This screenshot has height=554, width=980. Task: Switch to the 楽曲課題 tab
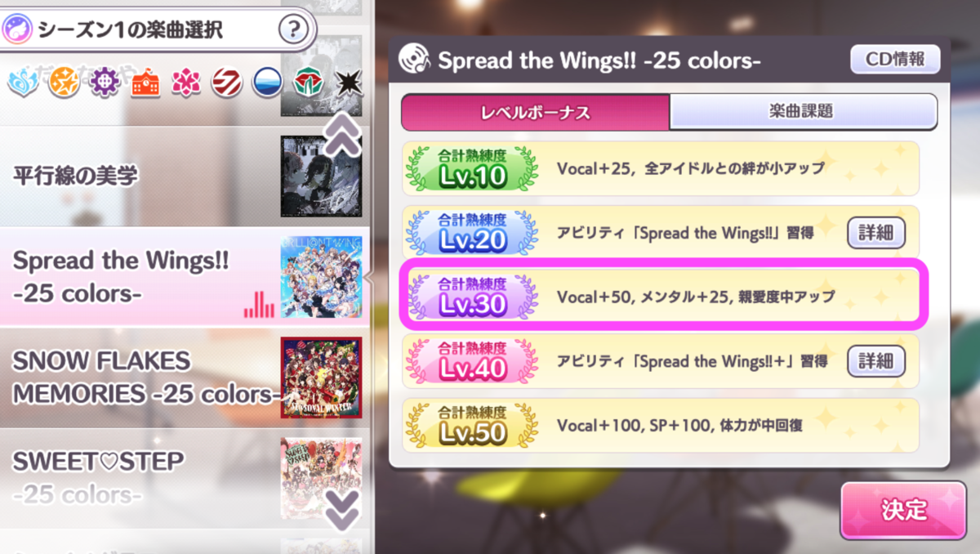pos(803,112)
